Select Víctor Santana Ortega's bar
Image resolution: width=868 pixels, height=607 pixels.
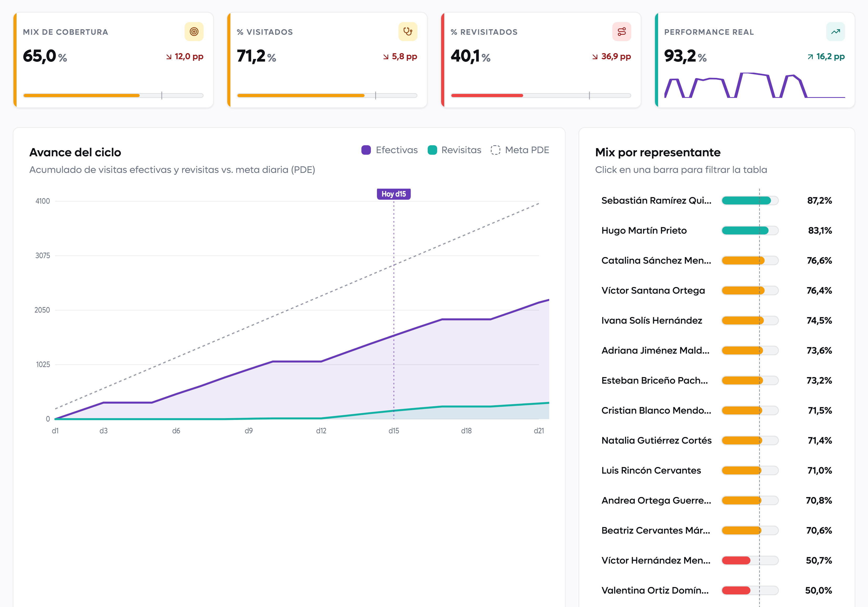pos(750,290)
